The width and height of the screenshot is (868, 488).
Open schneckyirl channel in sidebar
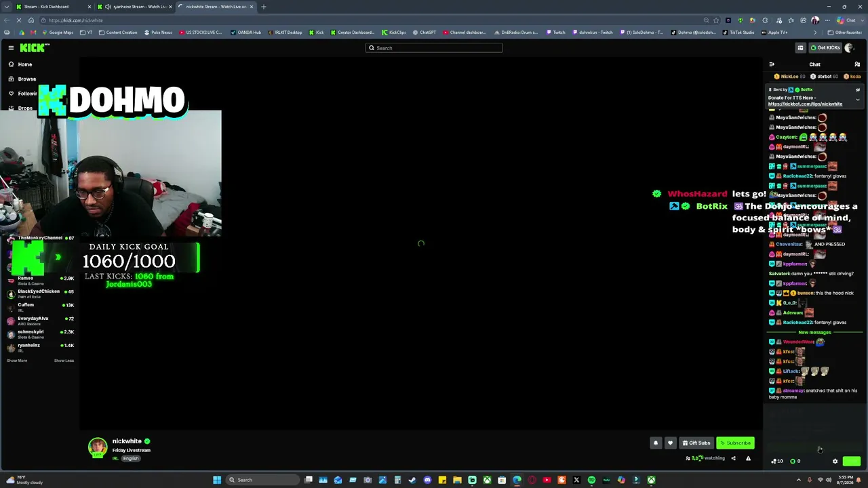click(x=41, y=333)
